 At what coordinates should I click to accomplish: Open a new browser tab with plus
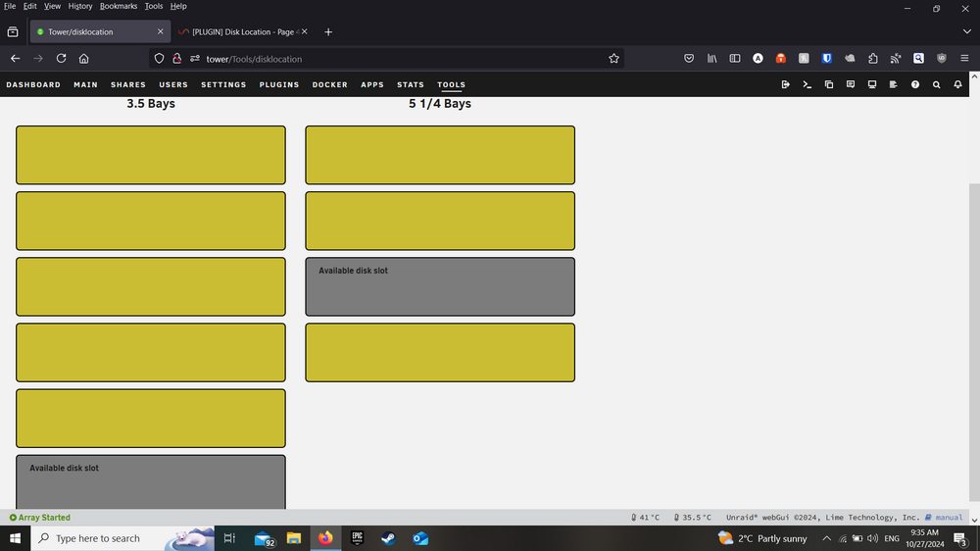tap(328, 32)
